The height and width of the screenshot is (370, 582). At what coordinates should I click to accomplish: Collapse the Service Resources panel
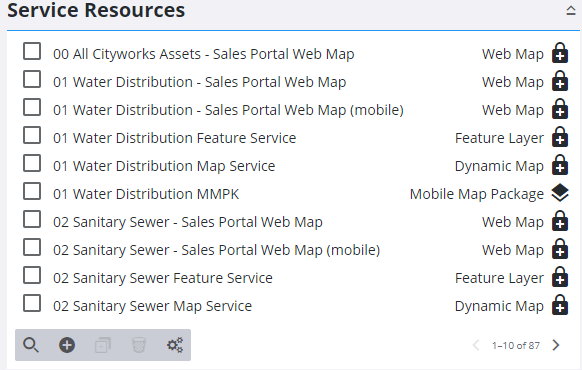571,10
